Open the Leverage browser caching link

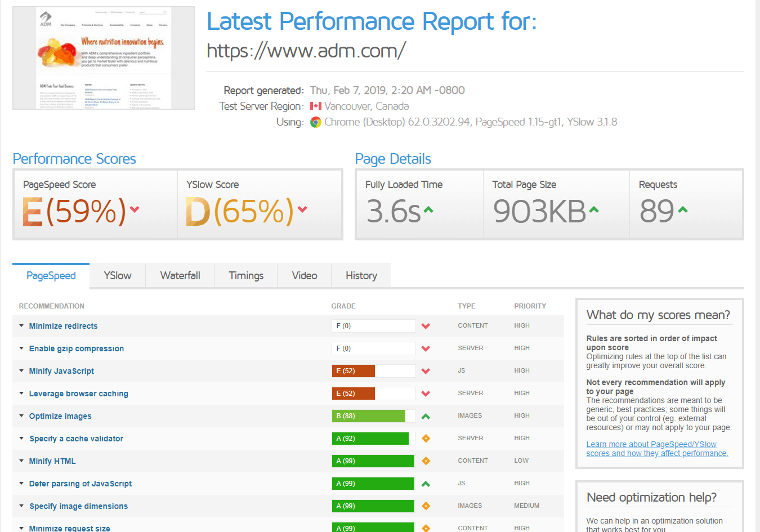(x=79, y=394)
